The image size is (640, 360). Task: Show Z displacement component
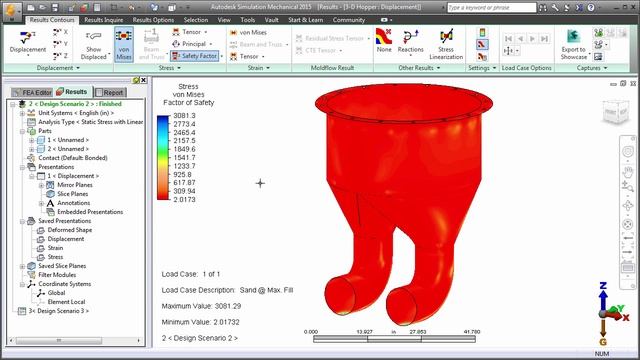coord(60,56)
